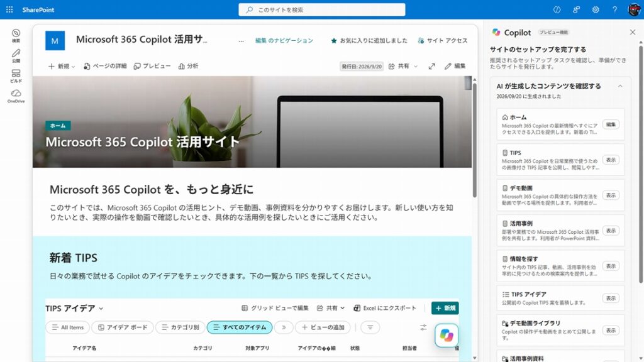The width and height of the screenshot is (644, 362).
Task: Open the Share dropdown in page command bar
Action: (x=403, y=66)
